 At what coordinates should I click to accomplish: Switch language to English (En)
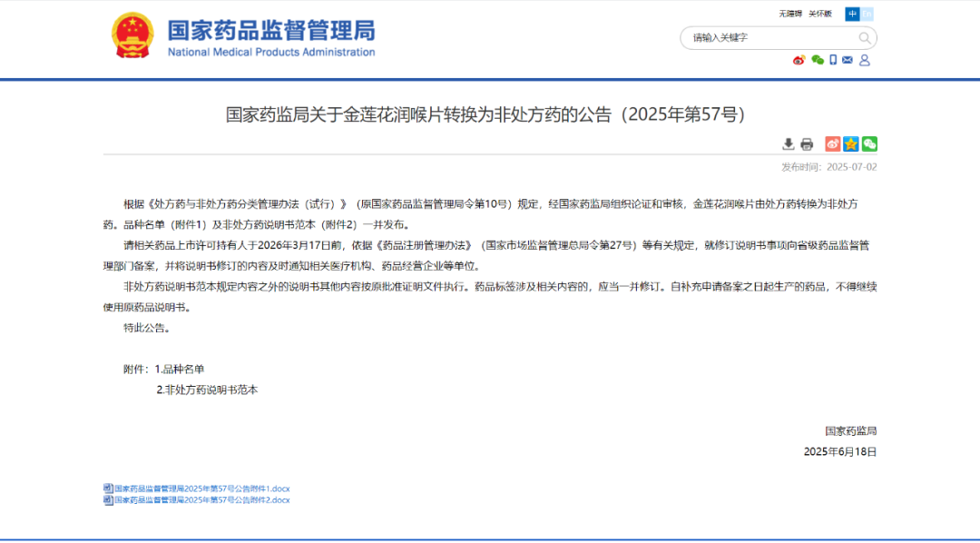pos(867,14)
